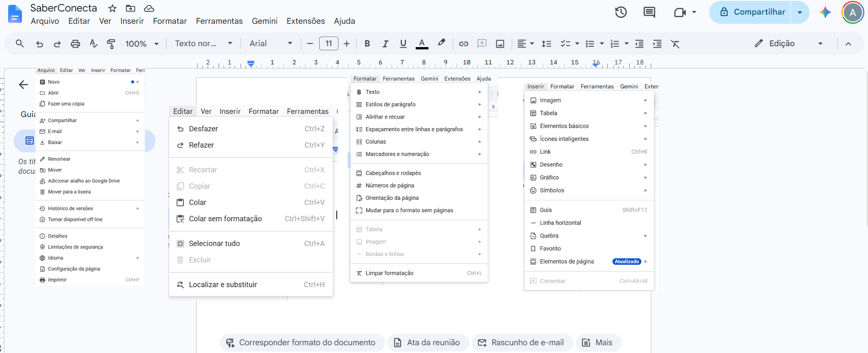
Task: Choose 'Selecionar tudo' in Editar menu
Action: (x=251, y=243)
